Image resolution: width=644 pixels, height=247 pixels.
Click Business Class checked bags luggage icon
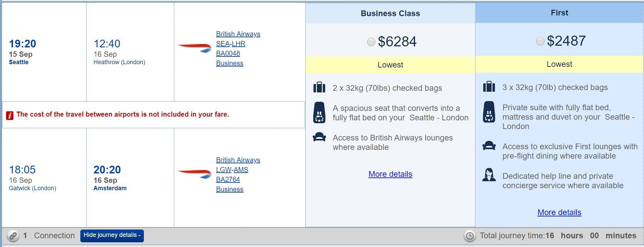coord(319,87)
